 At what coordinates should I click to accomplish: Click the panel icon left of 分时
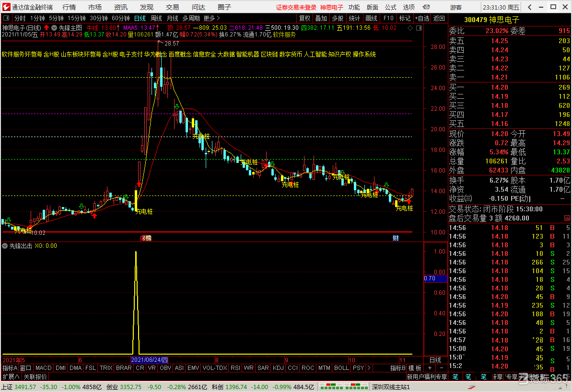point(6,18)
